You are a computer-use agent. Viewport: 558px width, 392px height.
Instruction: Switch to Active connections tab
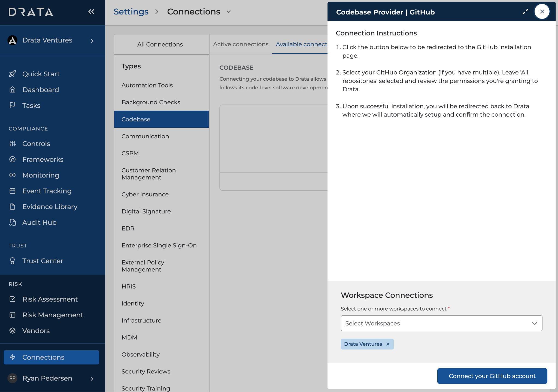click(241, 44)
